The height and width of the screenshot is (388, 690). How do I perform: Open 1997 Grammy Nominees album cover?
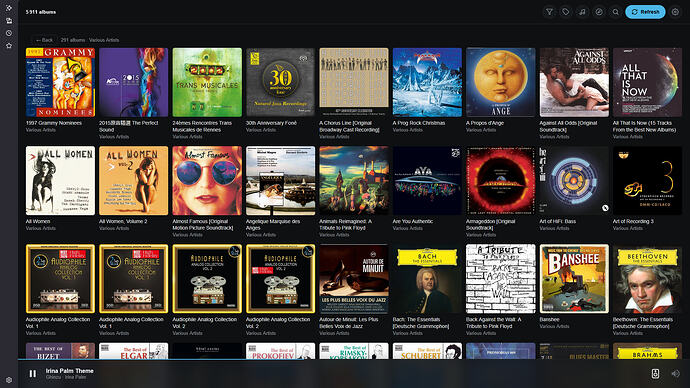click(x=60, y=82)
